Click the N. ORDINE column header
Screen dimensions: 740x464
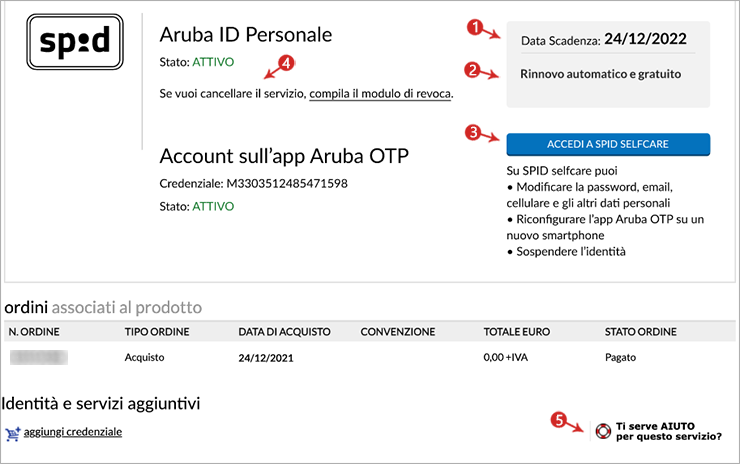pyautogui.click(x=34, y=332)
